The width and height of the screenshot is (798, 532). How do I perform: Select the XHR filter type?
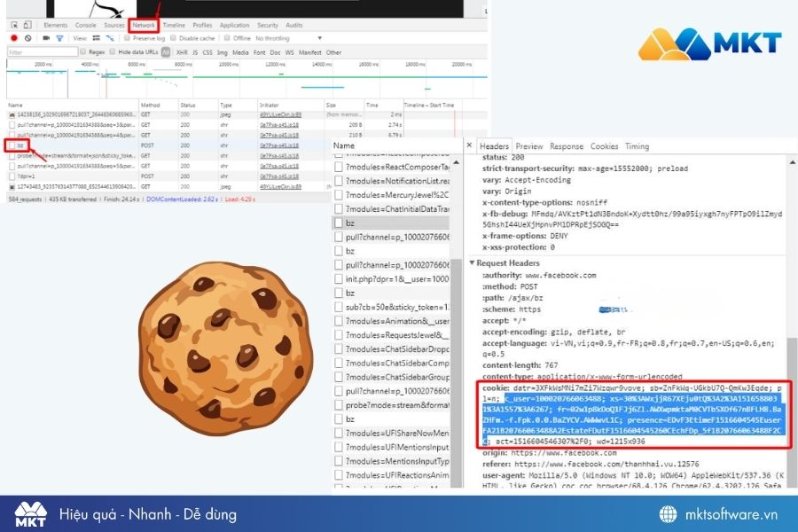pyautogui.click(x=181, y=52)
